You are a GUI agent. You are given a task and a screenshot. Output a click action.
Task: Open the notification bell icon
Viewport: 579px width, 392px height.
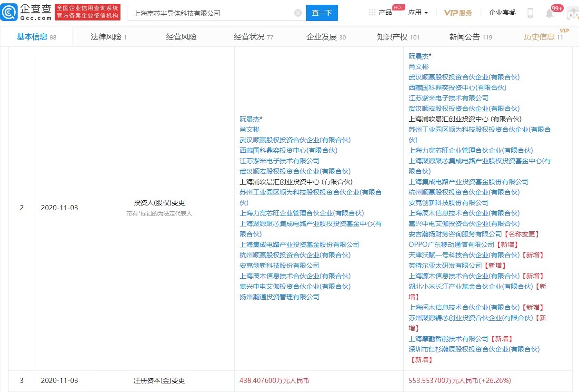549,13
